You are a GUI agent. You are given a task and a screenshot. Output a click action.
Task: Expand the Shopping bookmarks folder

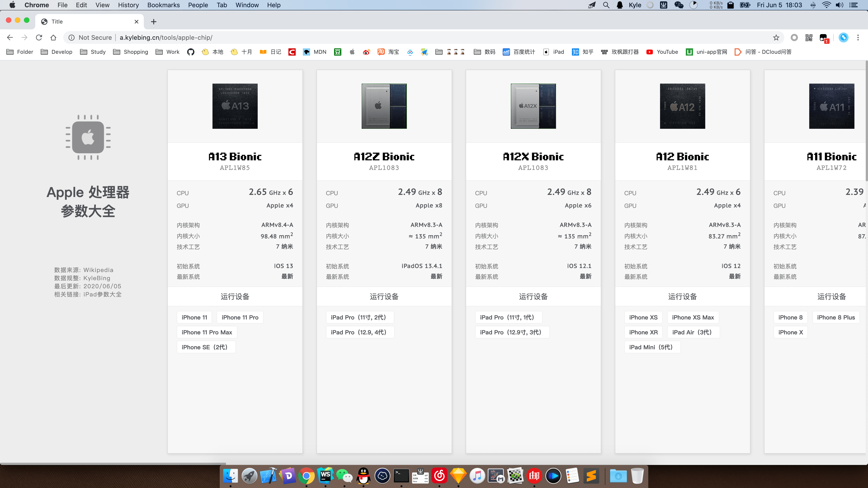[130, 52]
